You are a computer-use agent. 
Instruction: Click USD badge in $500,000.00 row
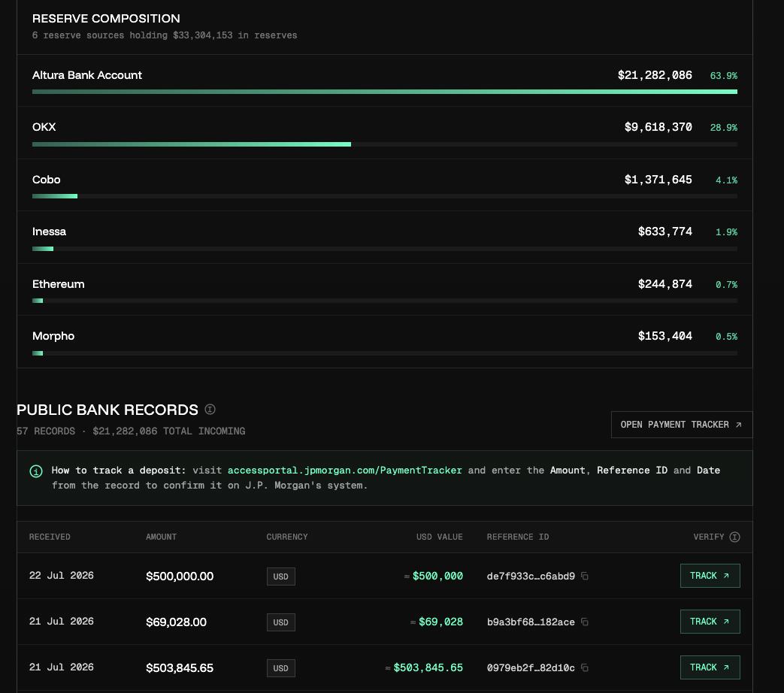[x=281, y=576]
